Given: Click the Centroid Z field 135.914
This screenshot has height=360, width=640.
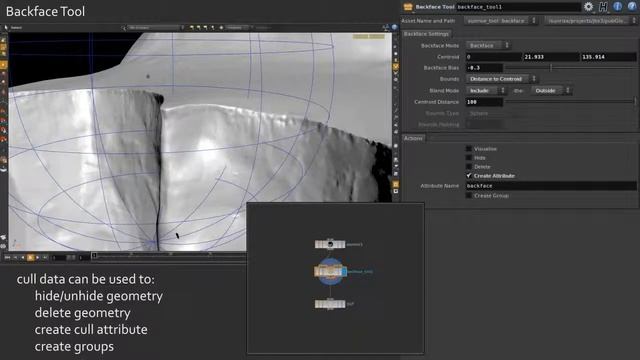Looking at the screenshot, I should point(609,57).
